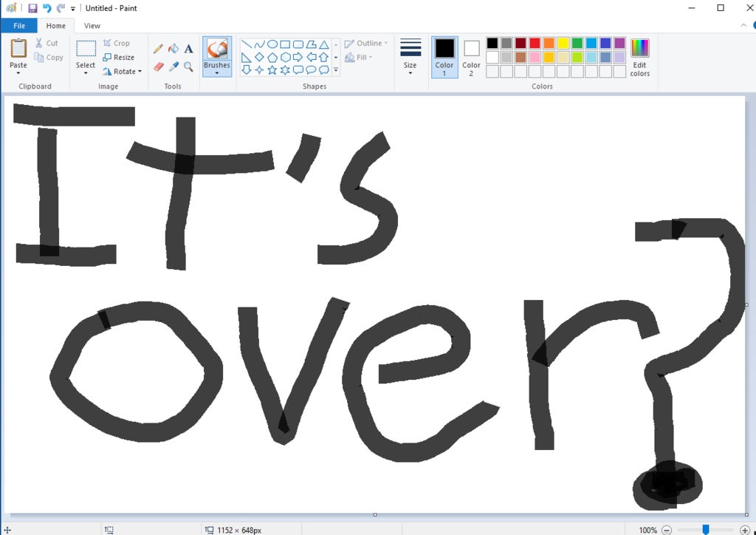Open the File menu
756x535 pixels.
pyautogui.click(x=19, y=26)
